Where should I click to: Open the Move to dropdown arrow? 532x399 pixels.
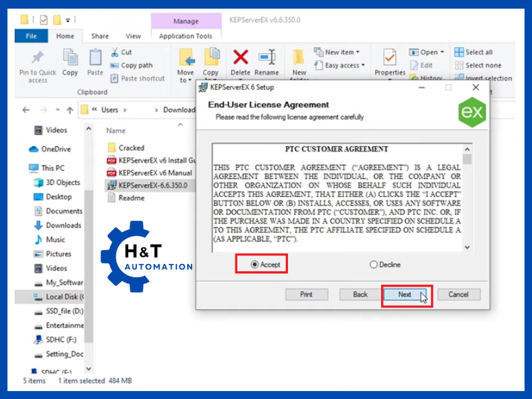[x=186, y=80]
